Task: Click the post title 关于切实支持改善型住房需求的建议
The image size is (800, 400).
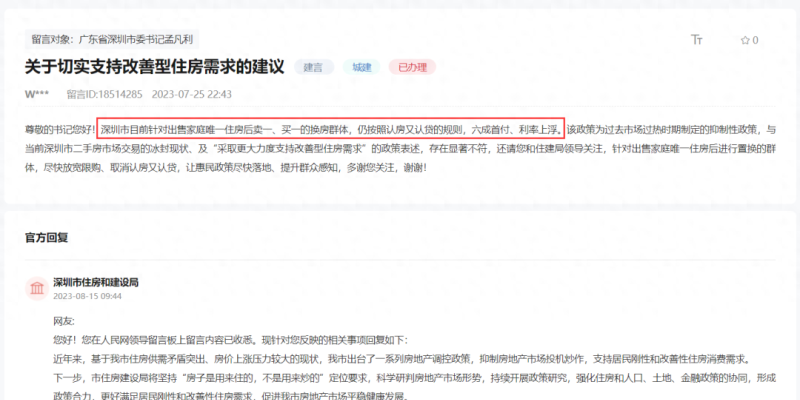Action: pyautogui.click(x=155, y=66)
